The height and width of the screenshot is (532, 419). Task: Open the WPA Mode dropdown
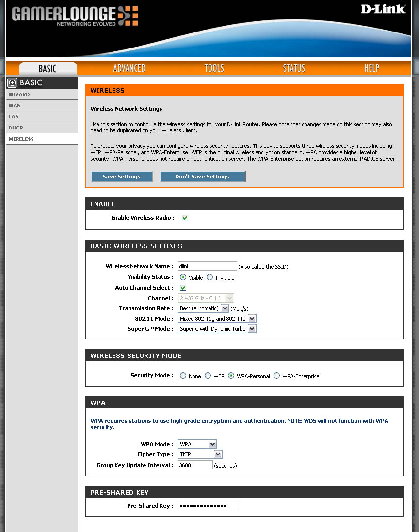click(x=197, y=444)
